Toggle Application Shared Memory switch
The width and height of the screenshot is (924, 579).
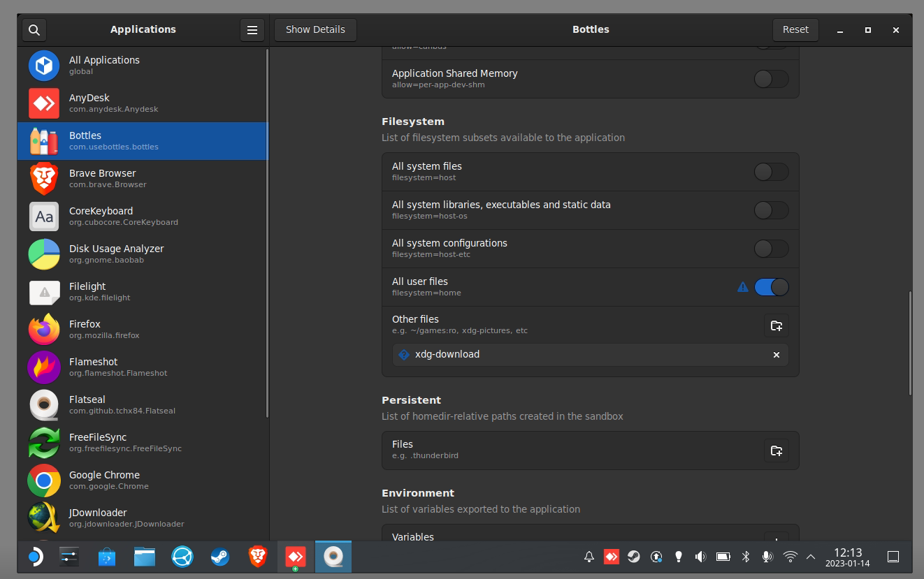tap(772, 79)
